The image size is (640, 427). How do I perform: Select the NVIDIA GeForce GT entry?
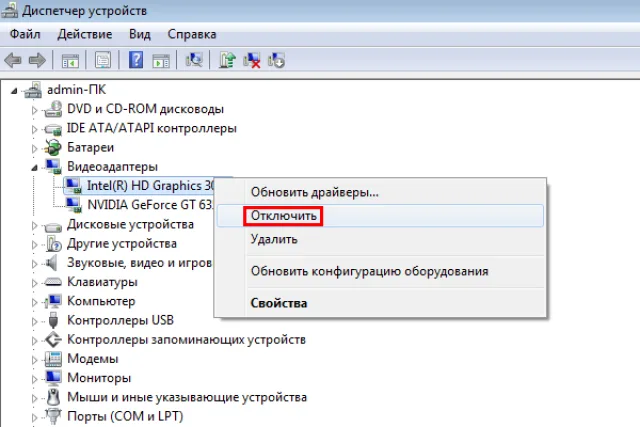[150, 205]
